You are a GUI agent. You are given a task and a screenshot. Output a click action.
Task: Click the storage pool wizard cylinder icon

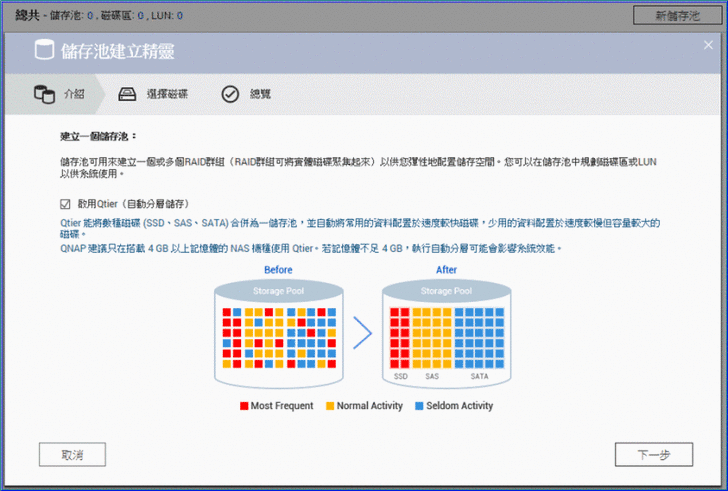point(45,50)
